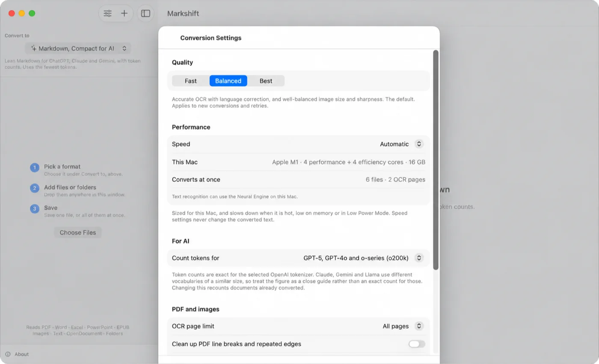Click the This Mac row label
The image size is (599, 364).
point(185,162)
